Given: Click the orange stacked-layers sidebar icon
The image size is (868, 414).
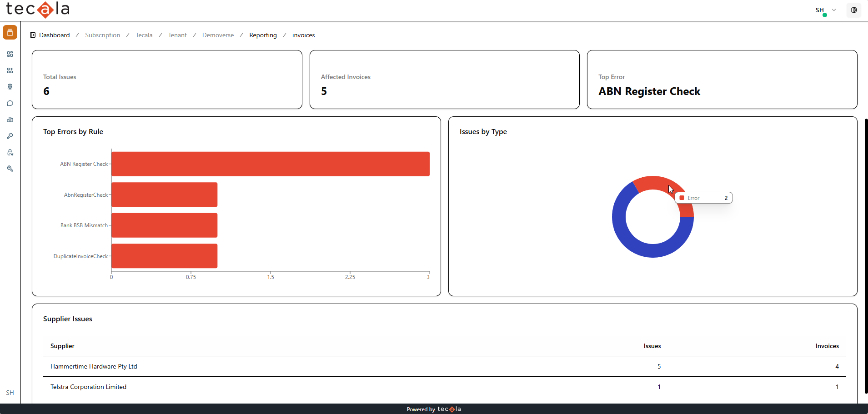Looking at the screenshot, I should click(10, 32).
